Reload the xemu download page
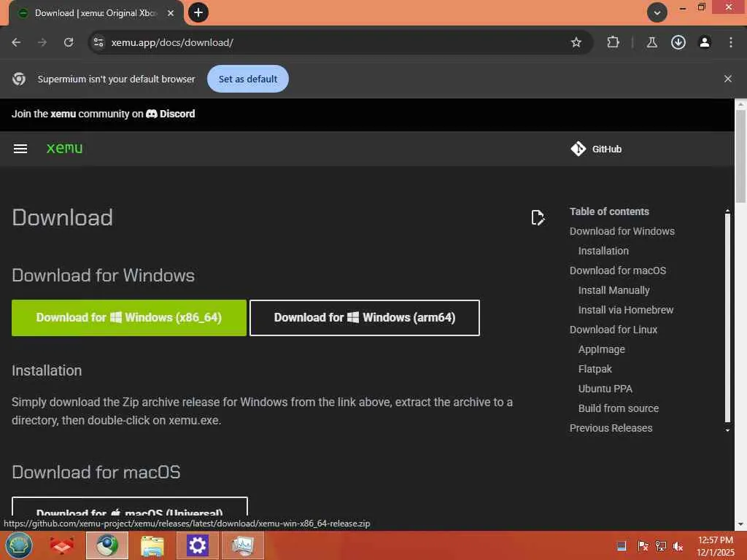The width and height of the screenshot is (747, 560). [69, 42]
